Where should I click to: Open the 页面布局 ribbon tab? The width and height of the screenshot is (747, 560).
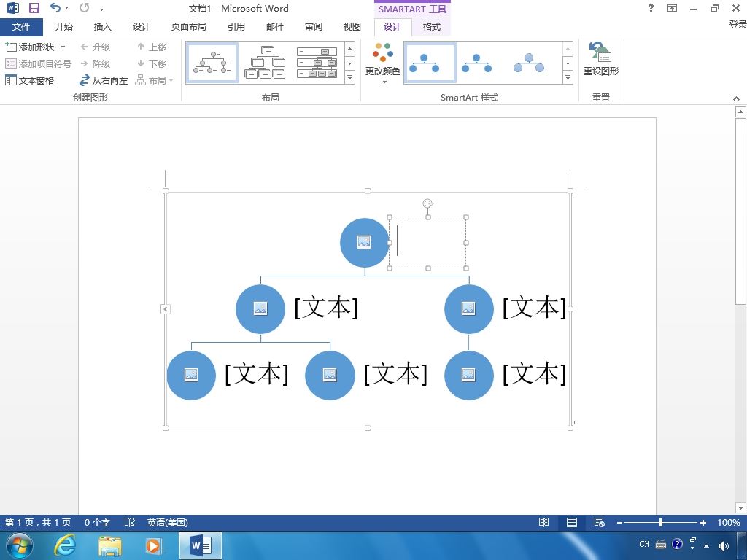click(189, 27)
